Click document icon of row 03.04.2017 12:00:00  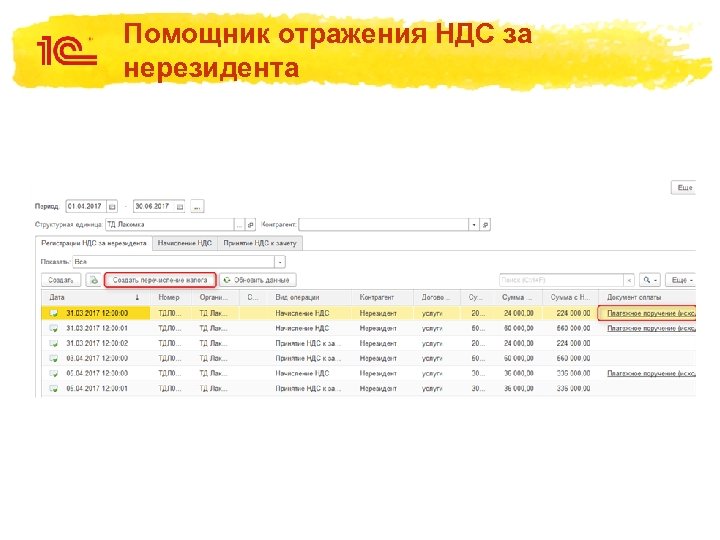[x=54, y=358]
